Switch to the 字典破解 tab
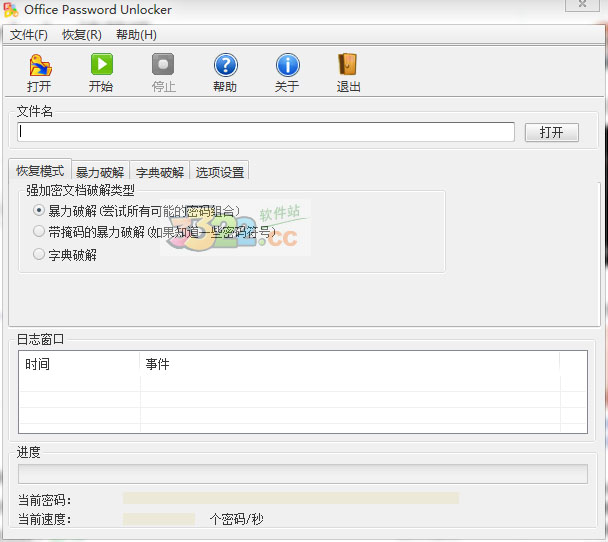Viewport: 608px width, 542px height. pyautogui.click(x=160, y=172)
